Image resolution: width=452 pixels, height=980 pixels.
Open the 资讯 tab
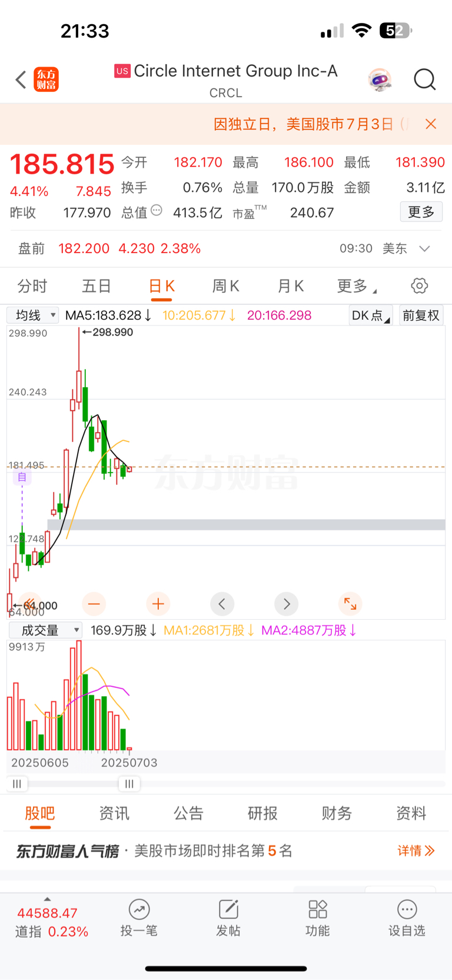114,813
